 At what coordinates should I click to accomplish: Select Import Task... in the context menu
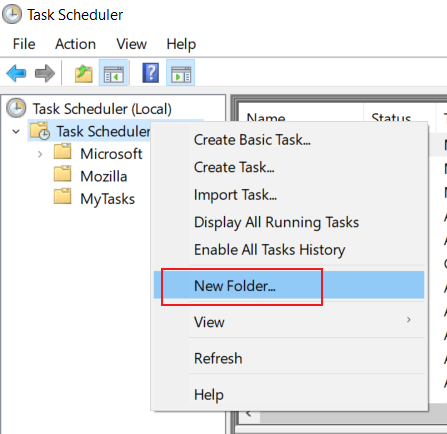[x=289, y=195]
